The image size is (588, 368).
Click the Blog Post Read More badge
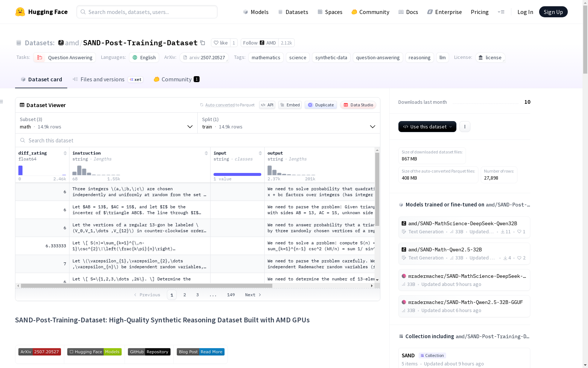pyautogui.click(x=201, y=352)
